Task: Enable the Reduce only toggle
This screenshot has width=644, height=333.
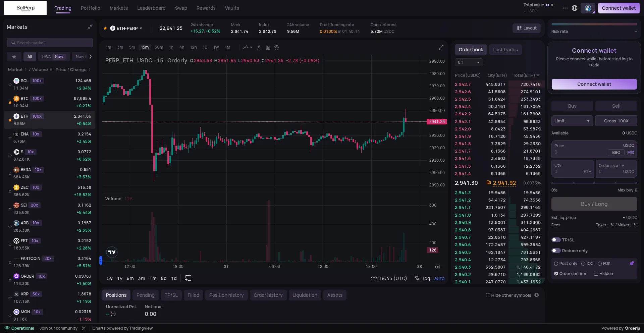Action: click(x=556, y=251)
